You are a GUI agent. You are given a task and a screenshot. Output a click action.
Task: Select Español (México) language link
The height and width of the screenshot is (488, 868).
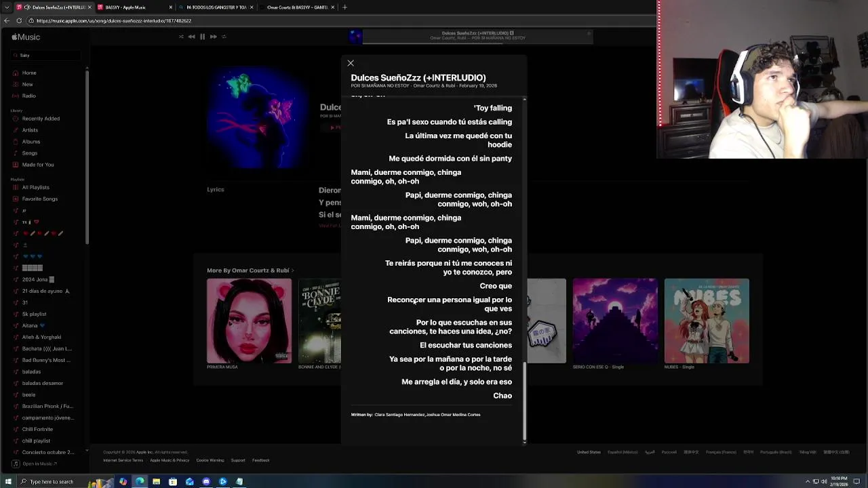click(623, 452)
